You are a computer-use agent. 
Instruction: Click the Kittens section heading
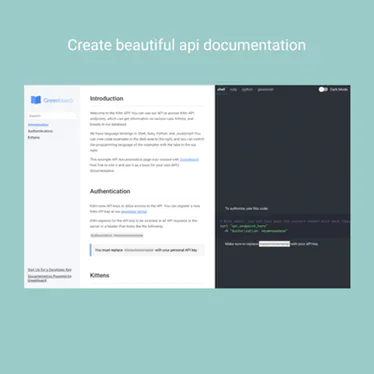(x=99, y=275)
